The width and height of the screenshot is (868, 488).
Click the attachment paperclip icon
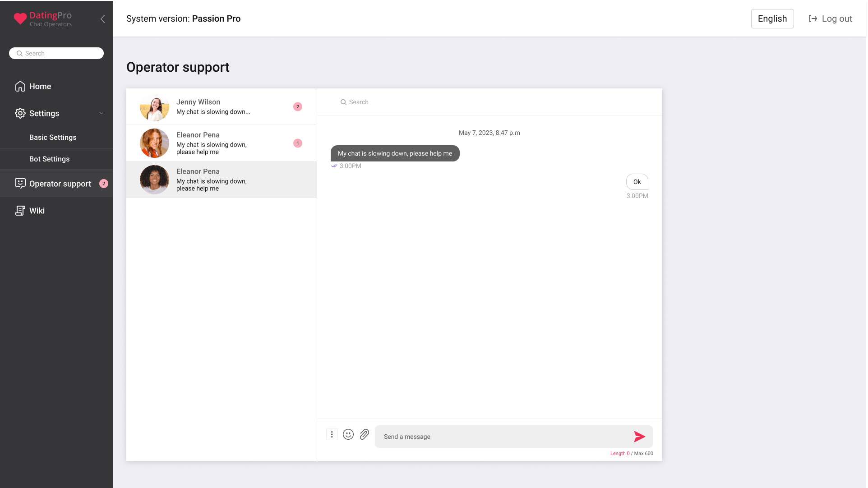[x=365, y=434]
